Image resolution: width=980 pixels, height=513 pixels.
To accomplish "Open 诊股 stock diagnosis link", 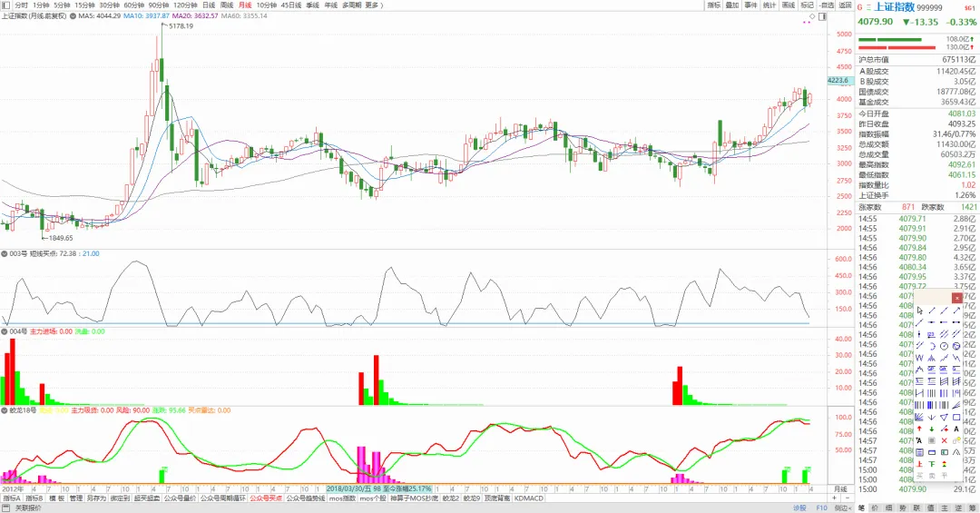I will 800,508.
